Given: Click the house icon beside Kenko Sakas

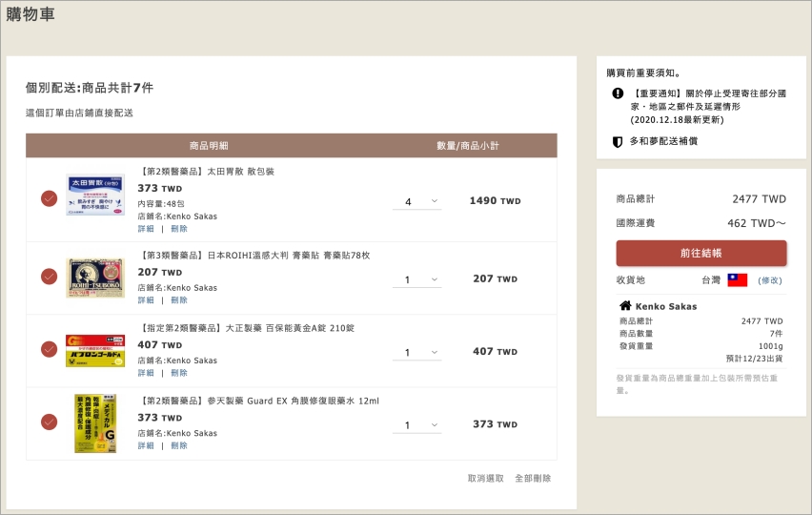Looking at the screenshot, I should click(625, 306).
